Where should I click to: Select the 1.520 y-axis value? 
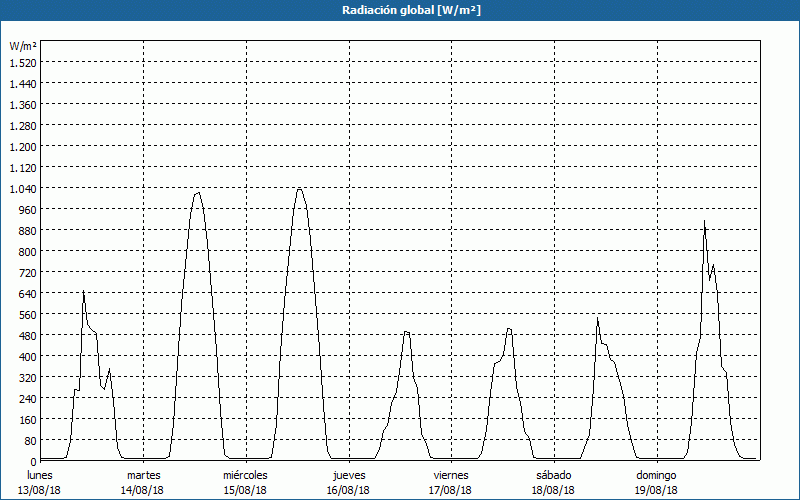(x=23, y=62)
